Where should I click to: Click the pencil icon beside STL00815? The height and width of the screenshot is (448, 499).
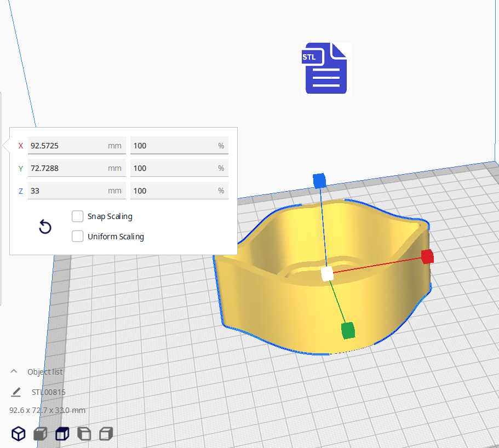16,392
